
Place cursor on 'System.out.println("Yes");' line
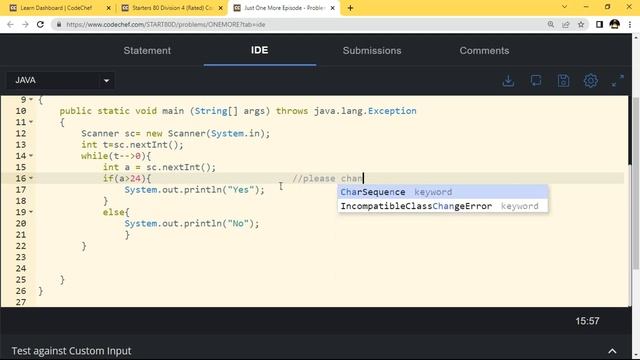[x=194, y=190]
